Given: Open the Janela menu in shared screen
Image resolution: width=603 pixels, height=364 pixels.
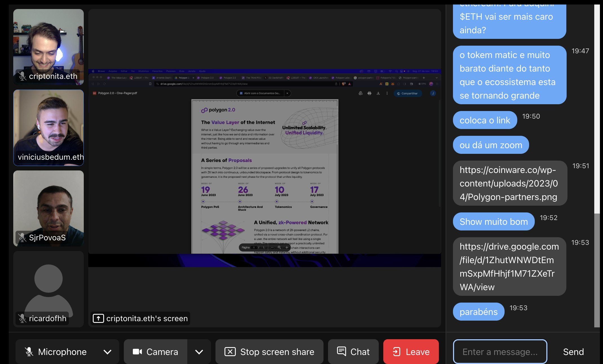Looking at the screenshot, I should pos(192,71).
